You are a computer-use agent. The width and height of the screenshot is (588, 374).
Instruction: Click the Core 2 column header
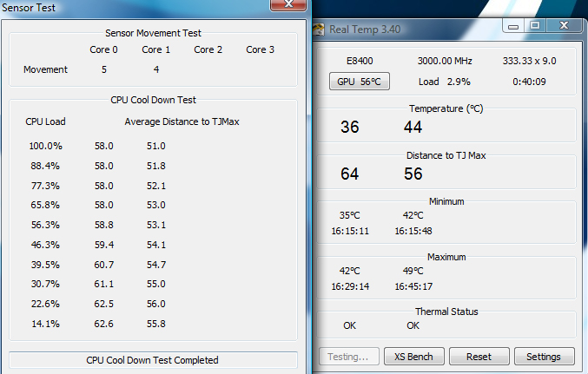point(208,49)
